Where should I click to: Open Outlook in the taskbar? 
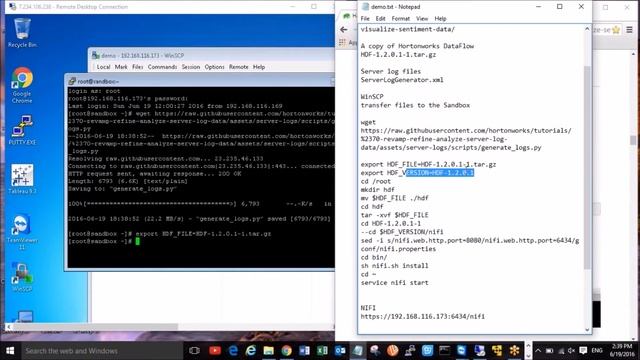[340, 351]
